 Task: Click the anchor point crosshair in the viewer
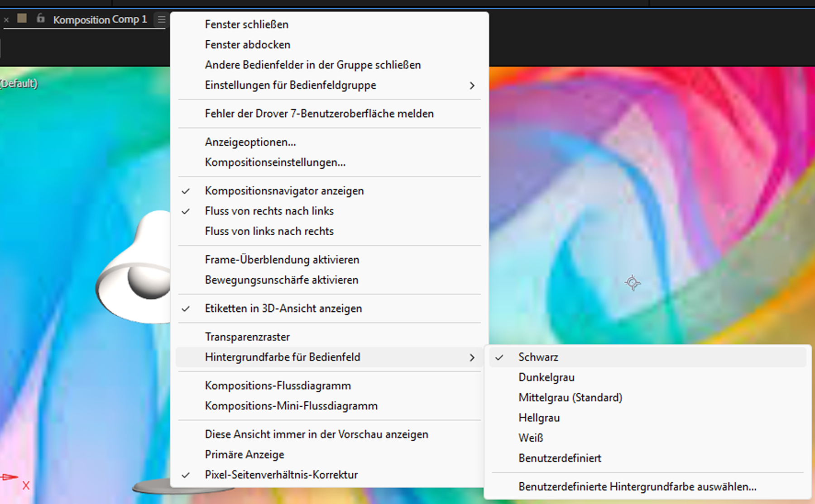(632, 283)
